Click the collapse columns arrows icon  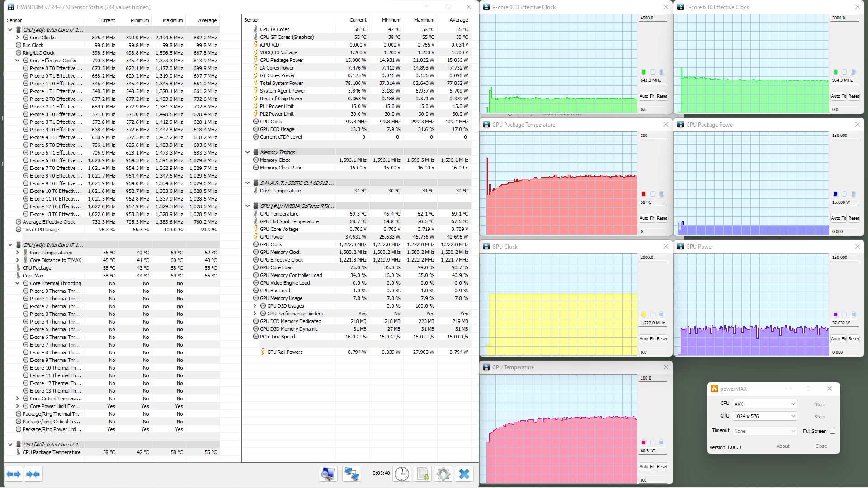(33, 474)
